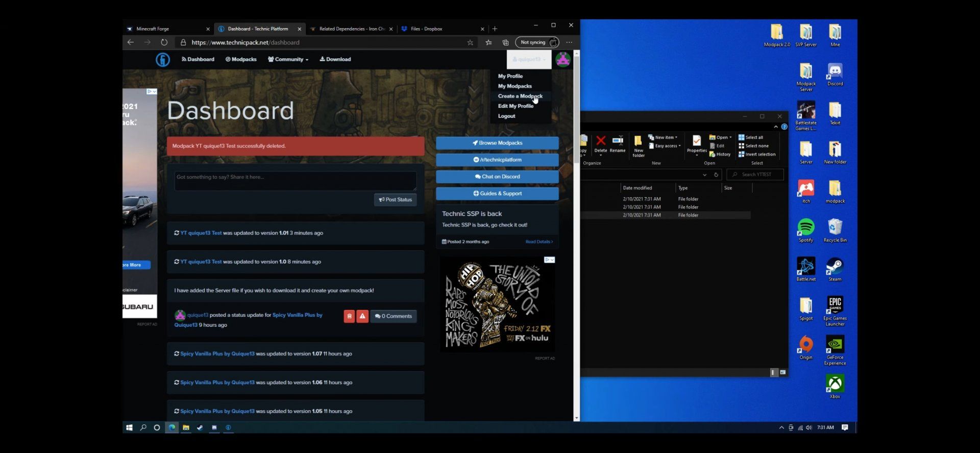
Task: Click the /r/technicplatform button
Action: click(497, 160)
